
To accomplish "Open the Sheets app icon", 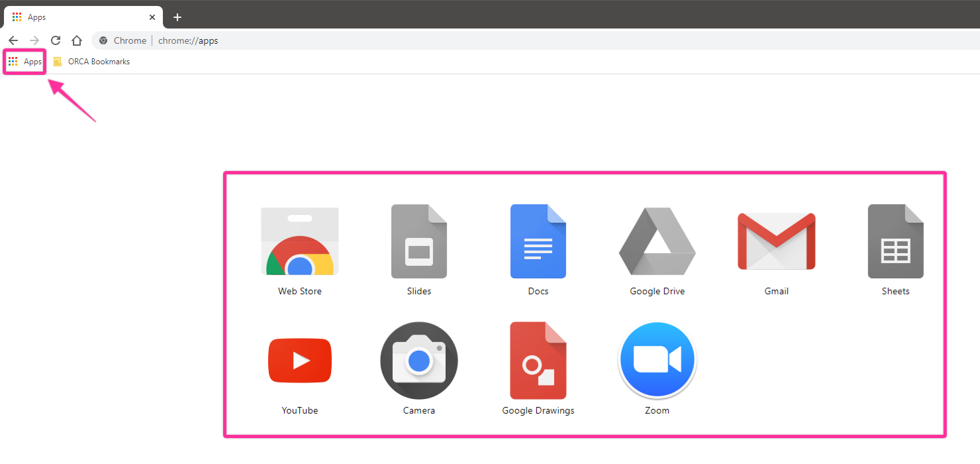I will [896, 241].
